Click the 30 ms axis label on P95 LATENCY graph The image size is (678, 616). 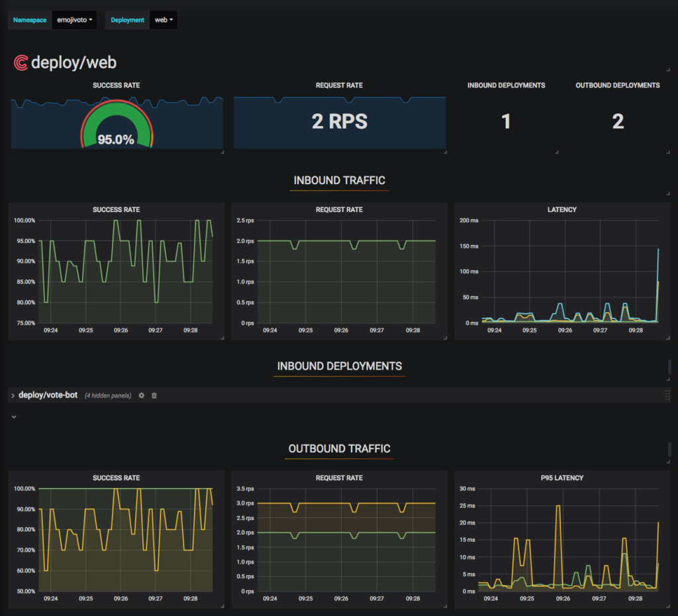(467, 489)
